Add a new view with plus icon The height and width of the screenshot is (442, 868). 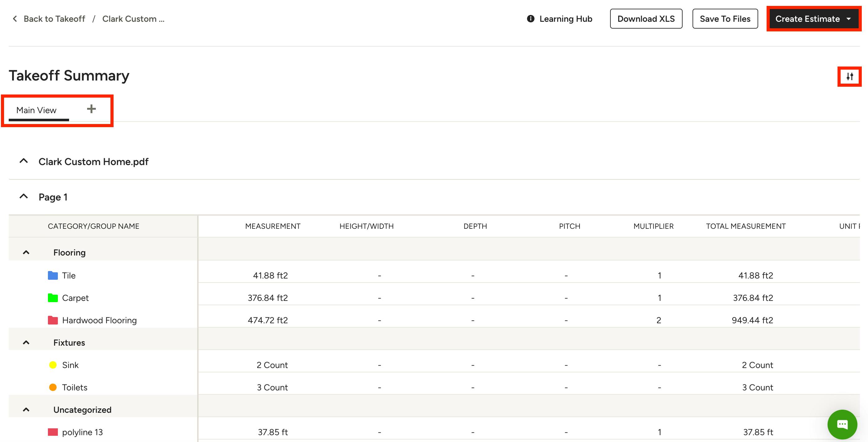click(91, 109)
